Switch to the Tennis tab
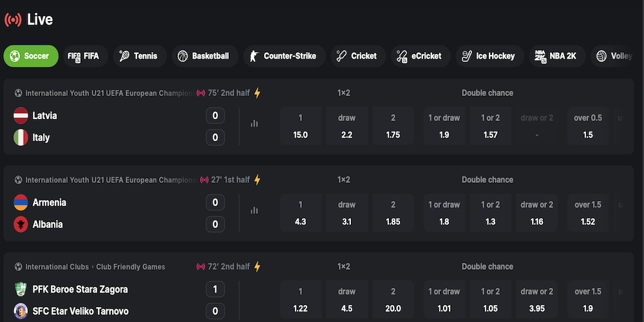 pos(140,56)
